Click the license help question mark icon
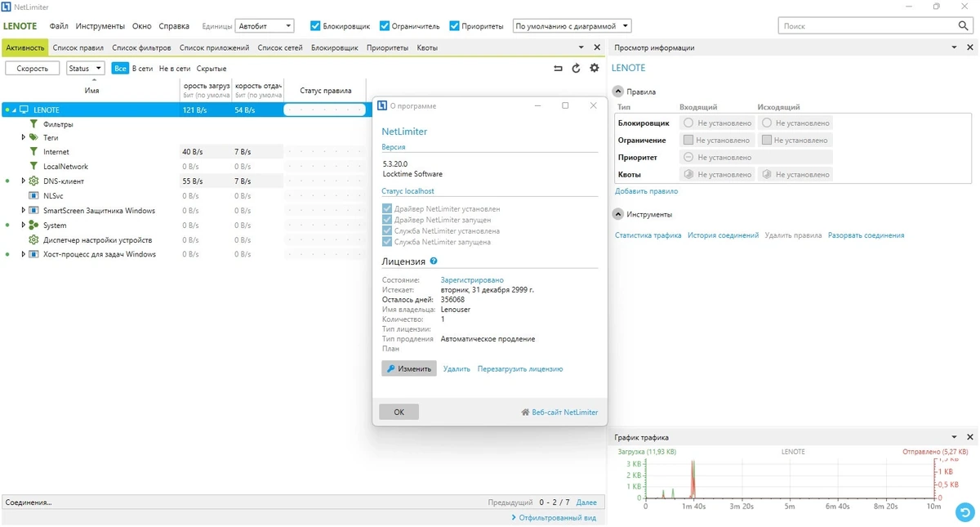Viewport: 980px width, 527px height. click(x=434, y=261)
